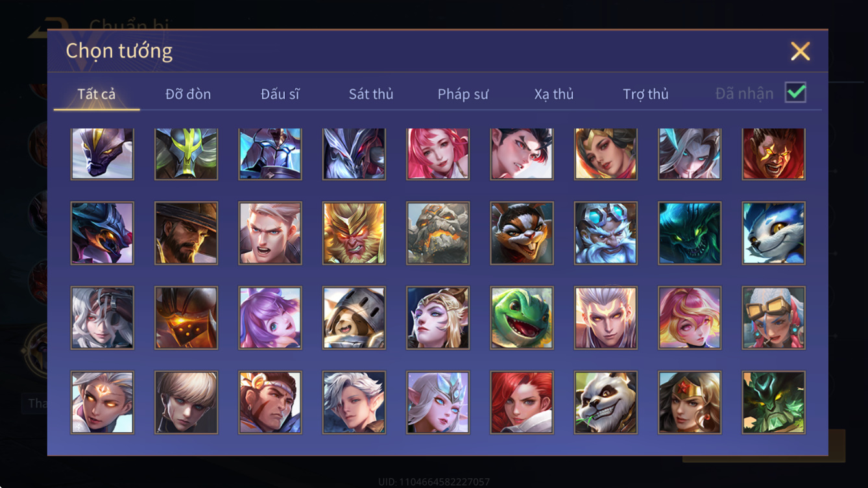The width and height of the screenshot is (868, 488).
Task: Show the Pháp sư hero category
Action: pyautogui.click(x=463, y=94)
